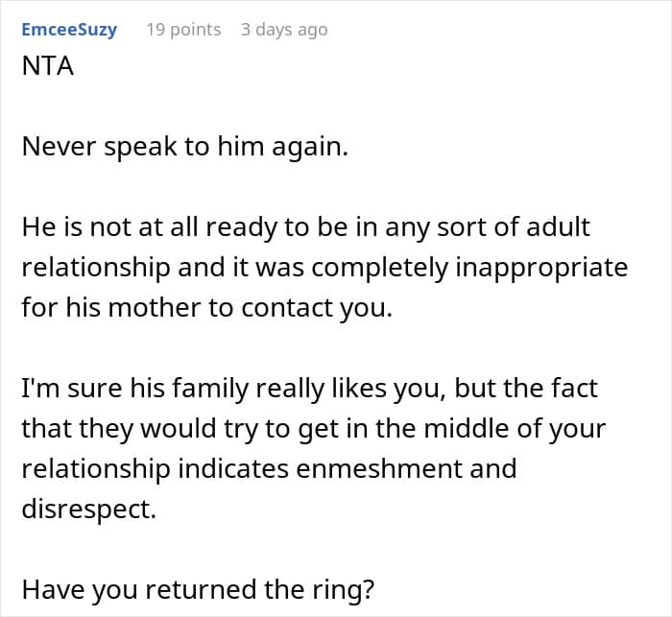Click the line starting 'I'm sure his family'
The image size is (672, 617).
(x=310, y=390)
